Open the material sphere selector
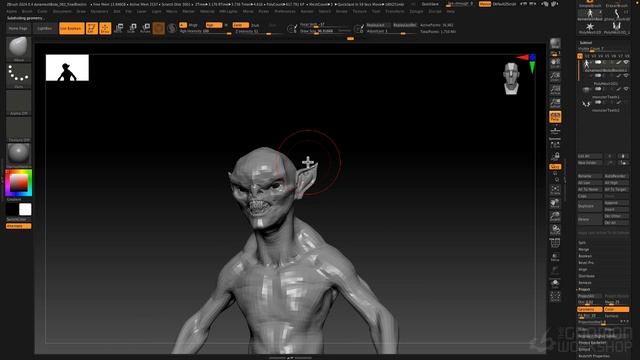640x360 pixels. pyautogui.click(x=18, y=155)
